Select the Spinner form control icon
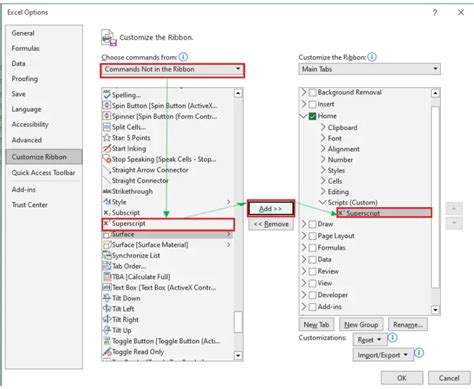 point(107,116)
